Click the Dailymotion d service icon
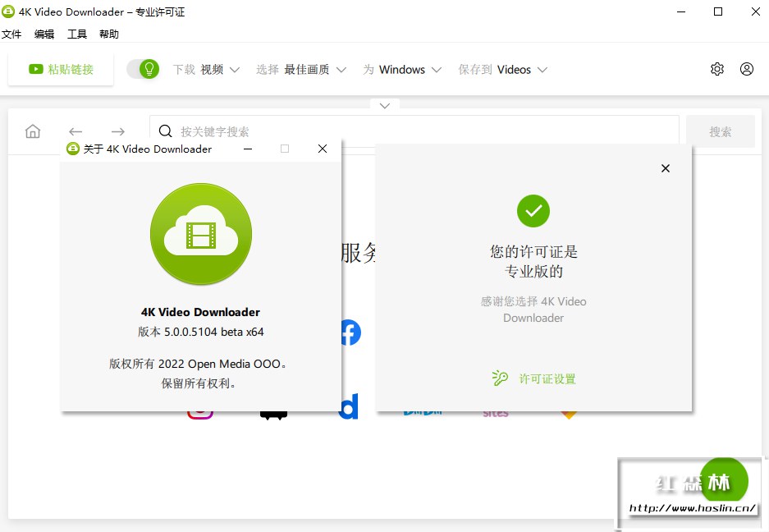Image resolution: width=769 pixels, height=532 pixels. pos(349,406)
